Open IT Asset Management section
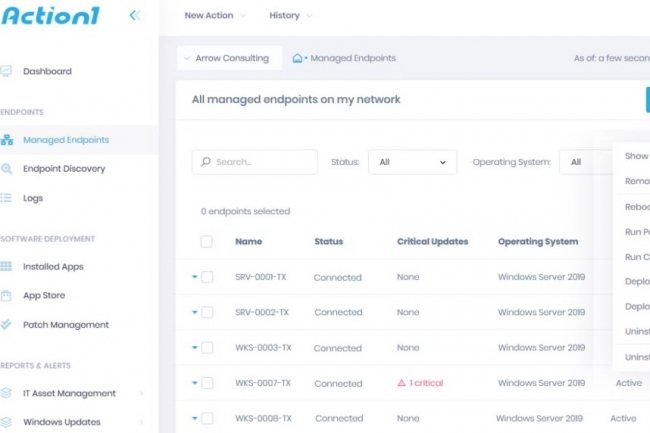Screen dimensions: 650x433 click(x=70, y=393)
